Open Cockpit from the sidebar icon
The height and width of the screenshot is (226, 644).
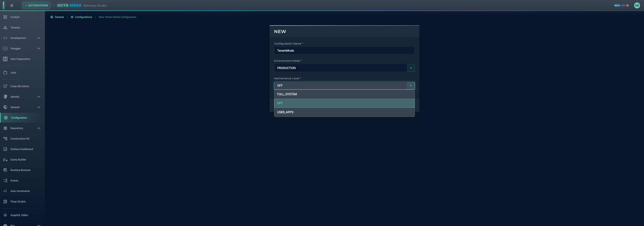5,17
